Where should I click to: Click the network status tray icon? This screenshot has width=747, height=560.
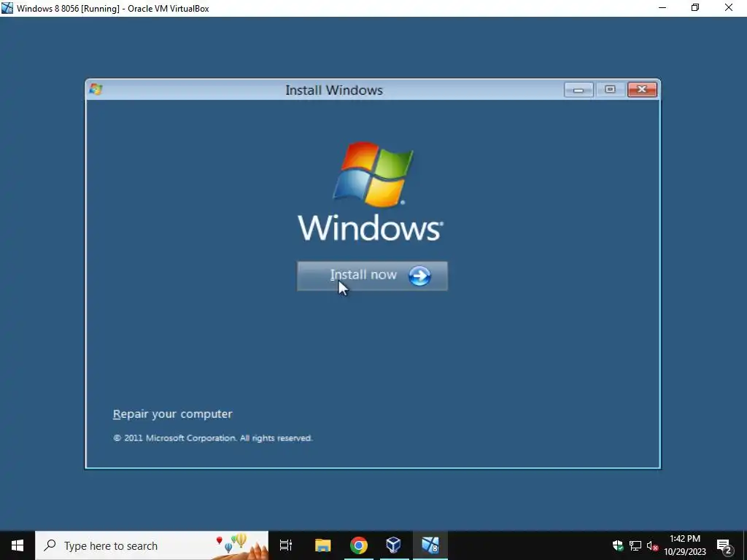coord(635,545)
